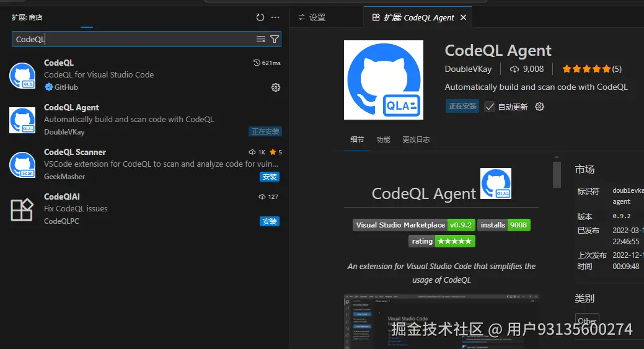Click the installing button in CodeQL Agent row
The width and height of the screenshot is (644, 349).
(x=265, y=131)
